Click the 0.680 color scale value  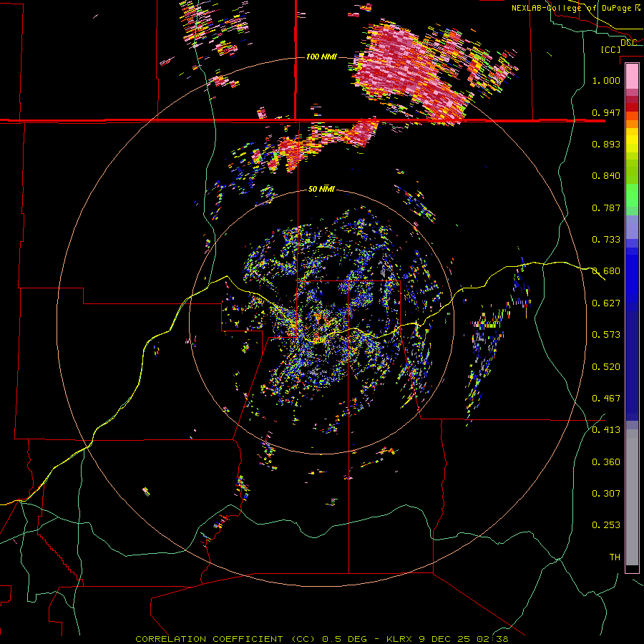[606, 271]
